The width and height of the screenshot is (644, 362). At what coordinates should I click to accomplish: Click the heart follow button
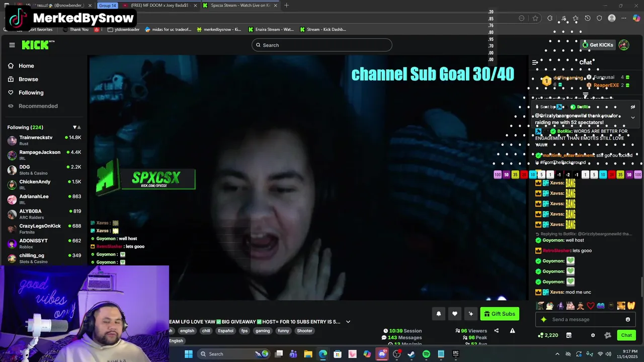point(455,314)
